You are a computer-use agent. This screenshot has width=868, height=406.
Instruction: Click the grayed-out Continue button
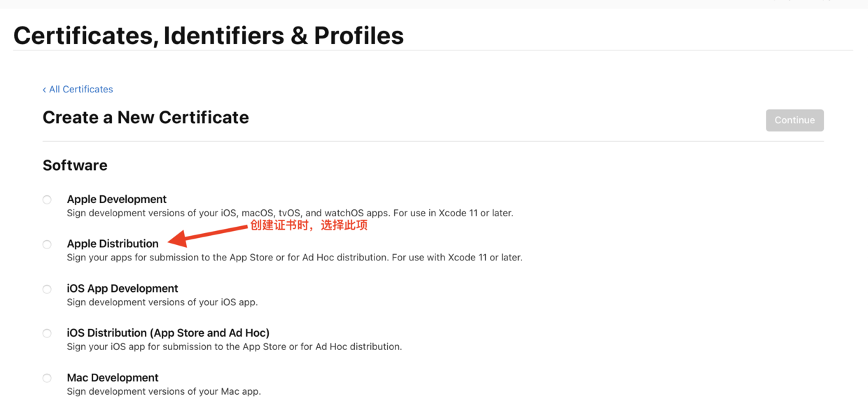click(x=794, y=120)
